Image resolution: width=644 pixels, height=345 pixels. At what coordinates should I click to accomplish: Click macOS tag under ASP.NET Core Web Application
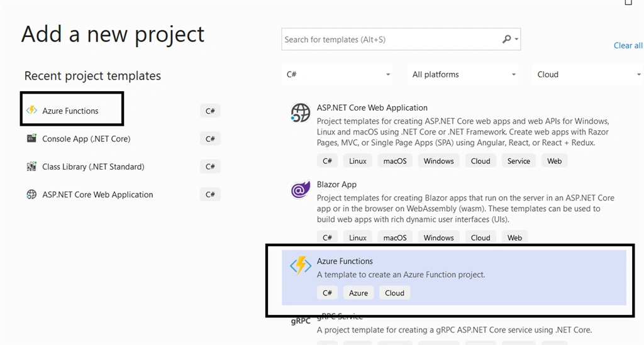[395, 161]
